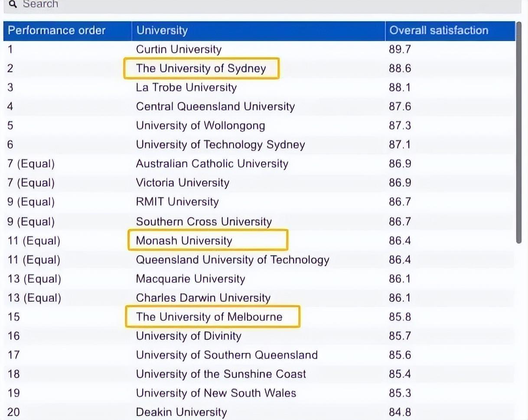Click Macquarie University's 86.1 score
This screenshot has height=420, width=528.
(x=399, y=279)
